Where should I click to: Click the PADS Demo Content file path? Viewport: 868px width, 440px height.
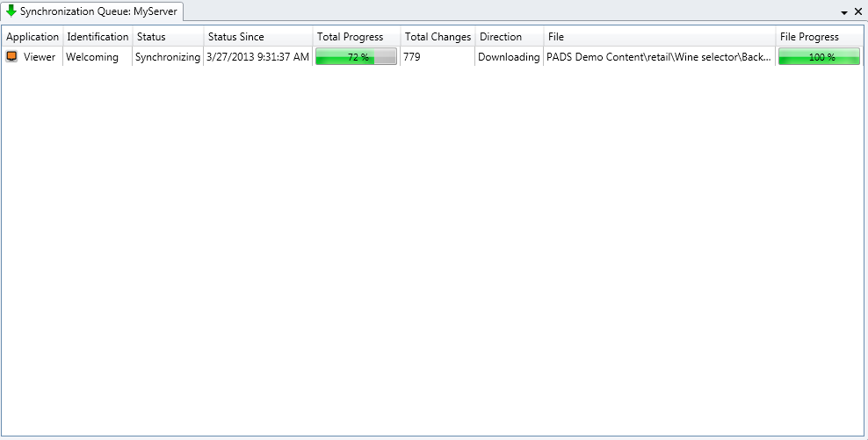point(659,56)
